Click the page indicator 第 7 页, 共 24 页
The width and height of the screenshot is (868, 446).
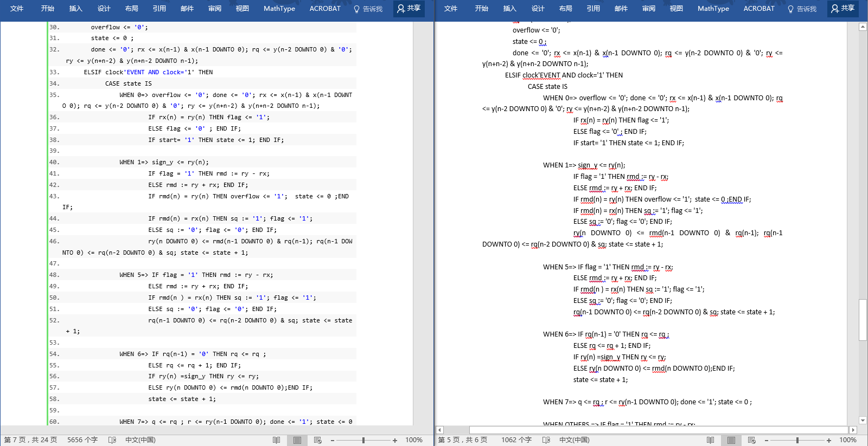(30, 440)
